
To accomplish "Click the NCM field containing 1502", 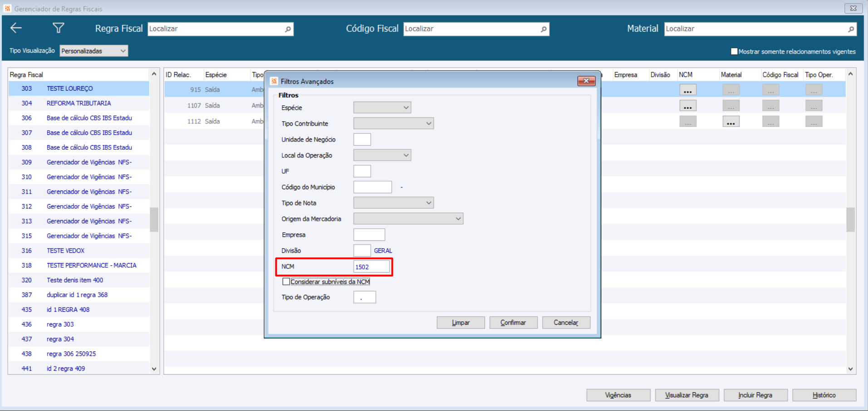I will click(x=371, y=267).
